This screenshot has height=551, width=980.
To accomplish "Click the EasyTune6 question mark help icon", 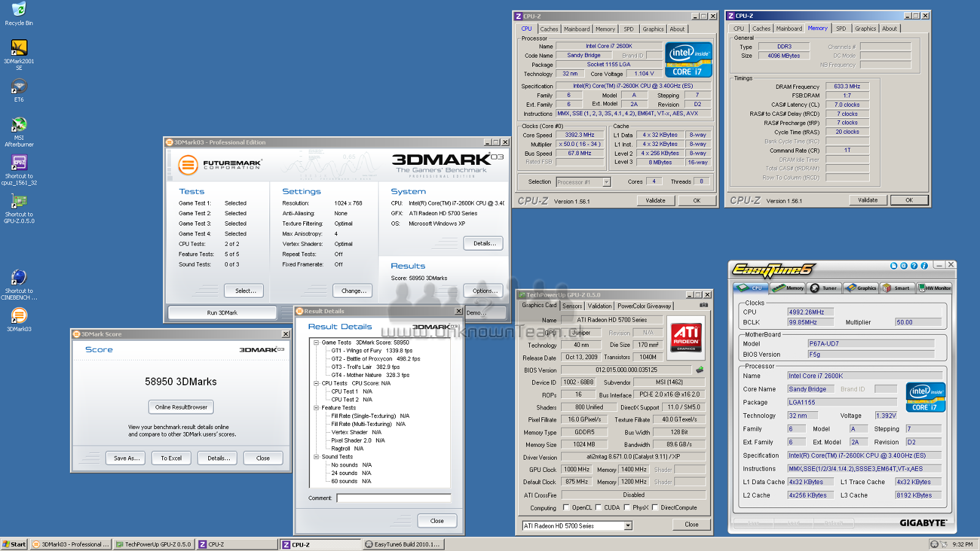I will (914, 266).
